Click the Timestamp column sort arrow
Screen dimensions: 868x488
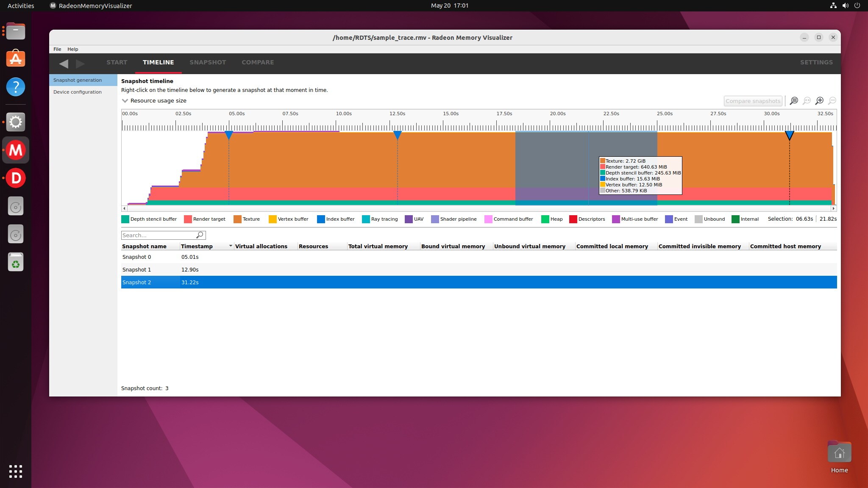pos(231,246)
